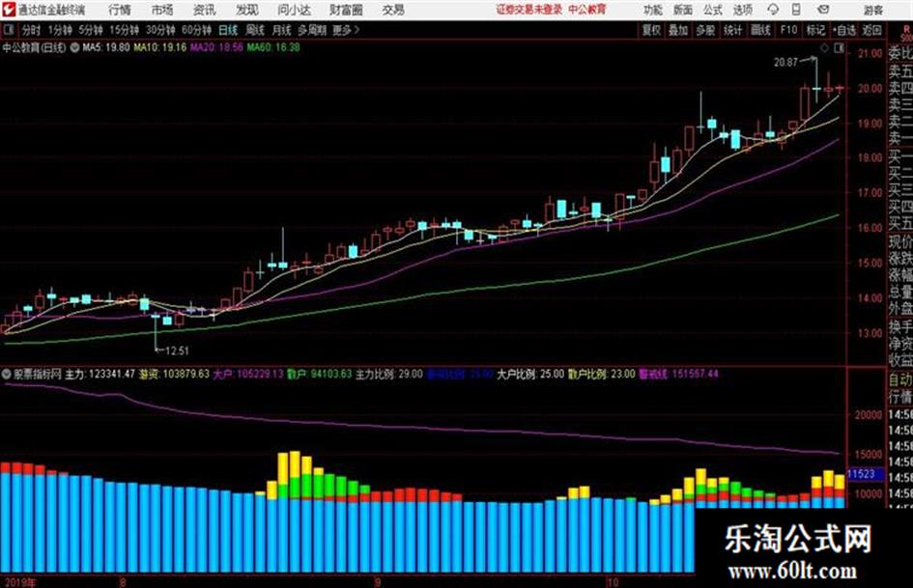Switch to 1分钟 period tab

click(x=61, y=30)
